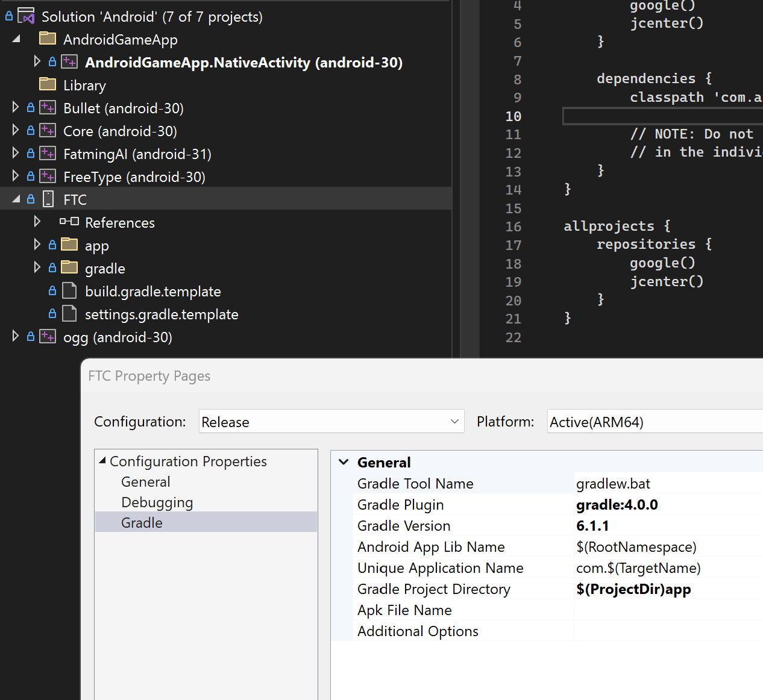Edit the Unique Application Name value
Screen dimensions: 763x700
[x=668, y=568]
